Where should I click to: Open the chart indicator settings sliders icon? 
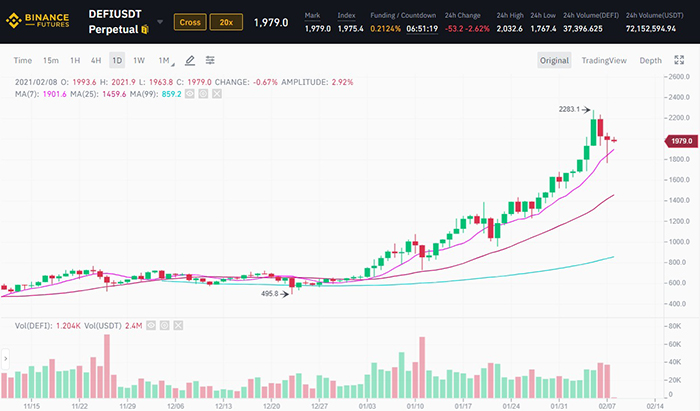(x=210, y=60)
